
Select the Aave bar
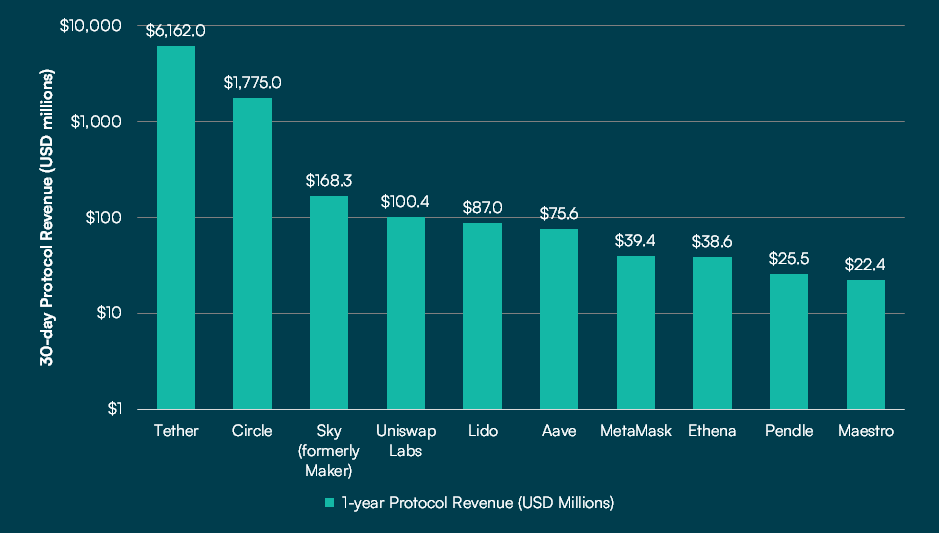559,319
